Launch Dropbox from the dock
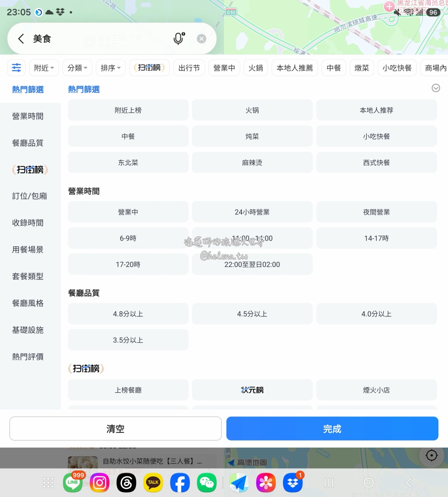The height and width of the screenshot is (497, 448). click(293, 483)
